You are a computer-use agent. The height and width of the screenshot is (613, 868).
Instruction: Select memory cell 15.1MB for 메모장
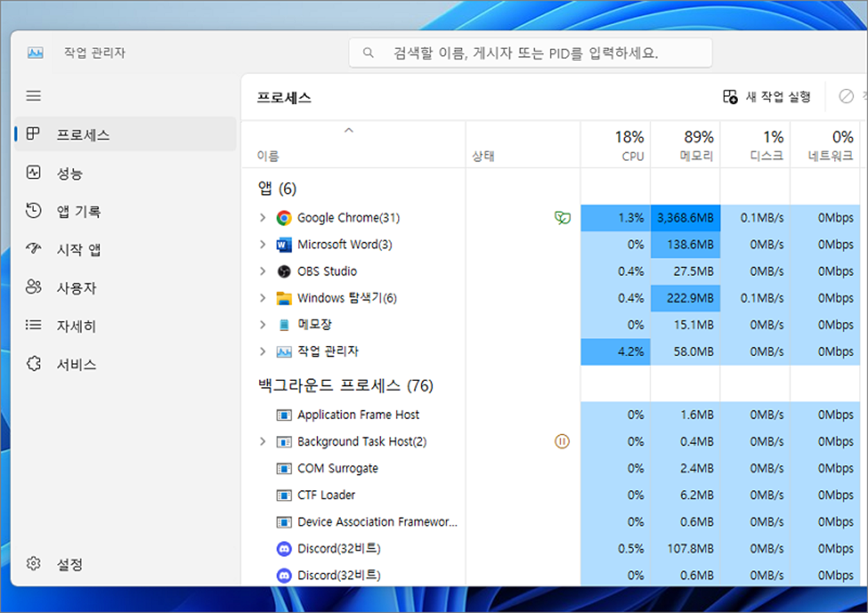pos(685,325)
